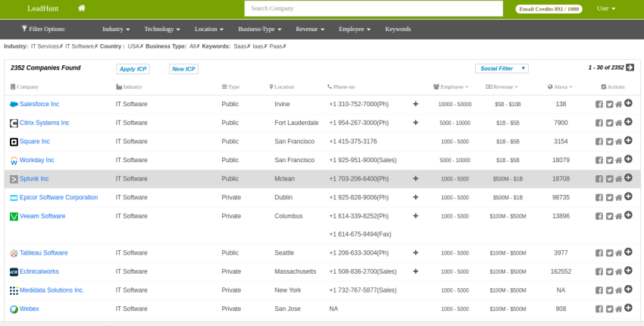
Task: Expand more phone numbers for Salesforce Inc
Action: tap(416, 104)
